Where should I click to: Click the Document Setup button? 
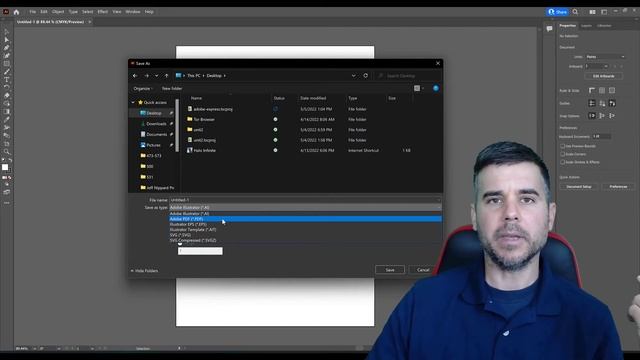point(579,187)
